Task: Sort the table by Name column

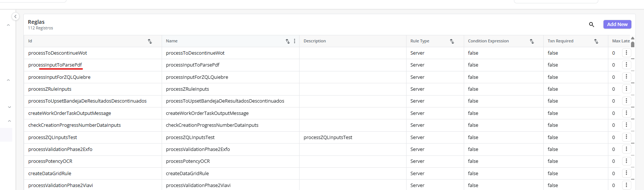Action: tap(287, 41)
